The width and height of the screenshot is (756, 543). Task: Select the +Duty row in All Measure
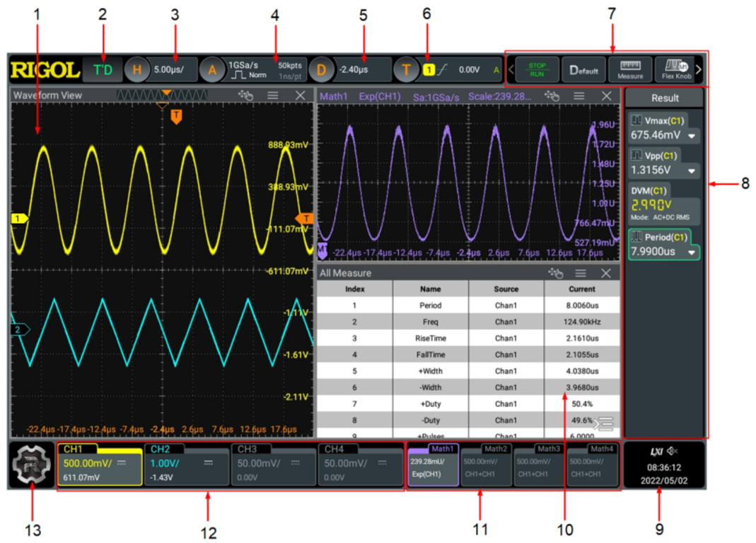click(x=468, y=404)
